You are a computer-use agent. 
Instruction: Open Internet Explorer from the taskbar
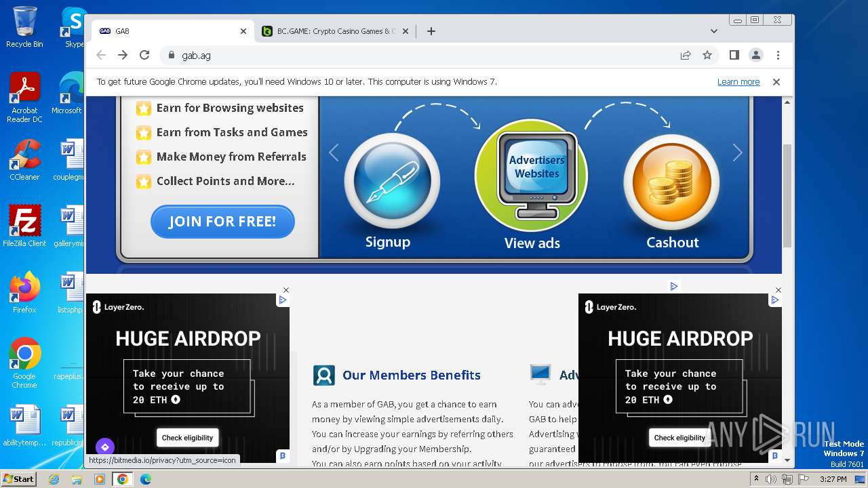coord(54,479)
